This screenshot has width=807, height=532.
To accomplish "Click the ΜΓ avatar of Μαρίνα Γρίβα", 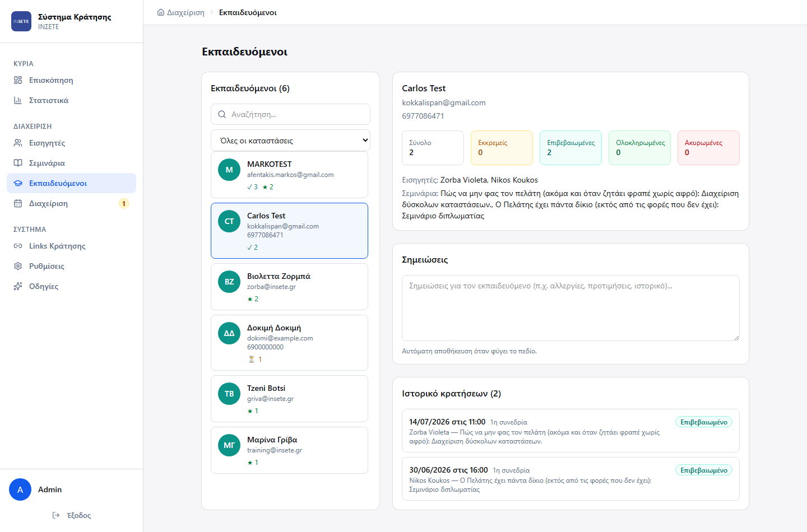I will (229, 445).
